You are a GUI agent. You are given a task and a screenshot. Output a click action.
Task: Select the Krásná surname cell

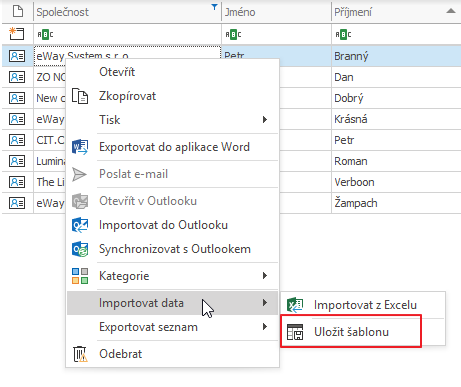[396, 119]
